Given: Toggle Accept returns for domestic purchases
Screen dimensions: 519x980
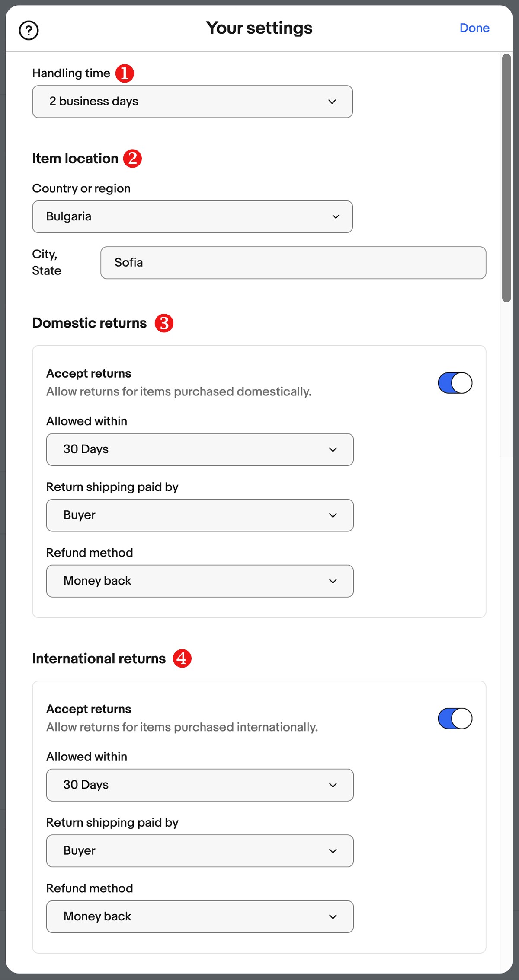Looking at the screenshot, I should pos(455,383).
